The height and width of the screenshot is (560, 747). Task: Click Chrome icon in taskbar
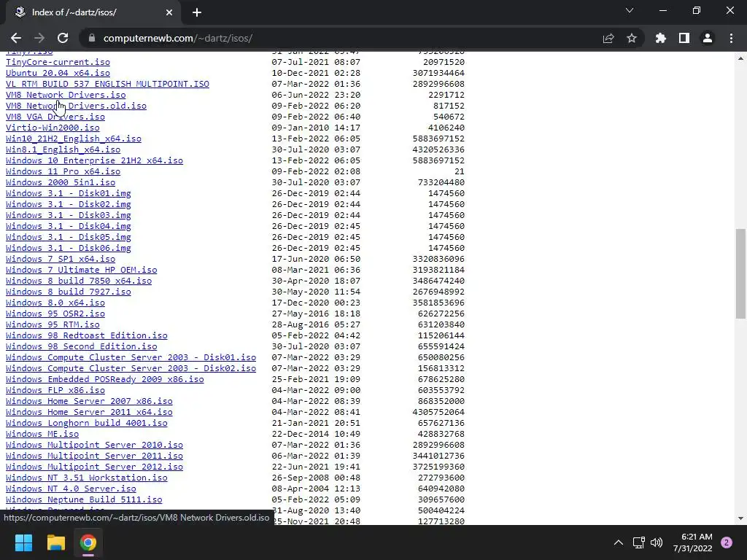coord(88,542)
